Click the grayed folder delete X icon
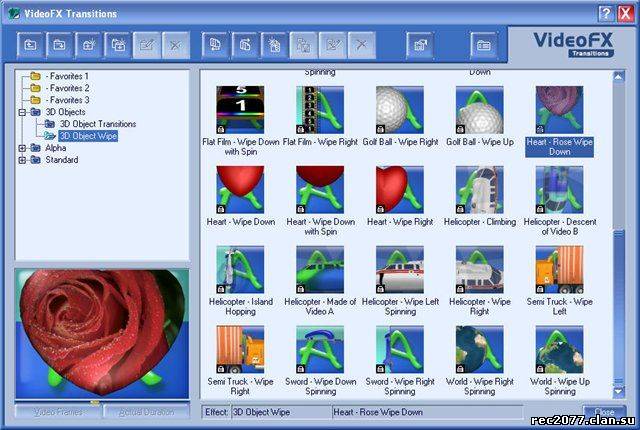This screenshot has width=640, height=430. click(176, 45)
